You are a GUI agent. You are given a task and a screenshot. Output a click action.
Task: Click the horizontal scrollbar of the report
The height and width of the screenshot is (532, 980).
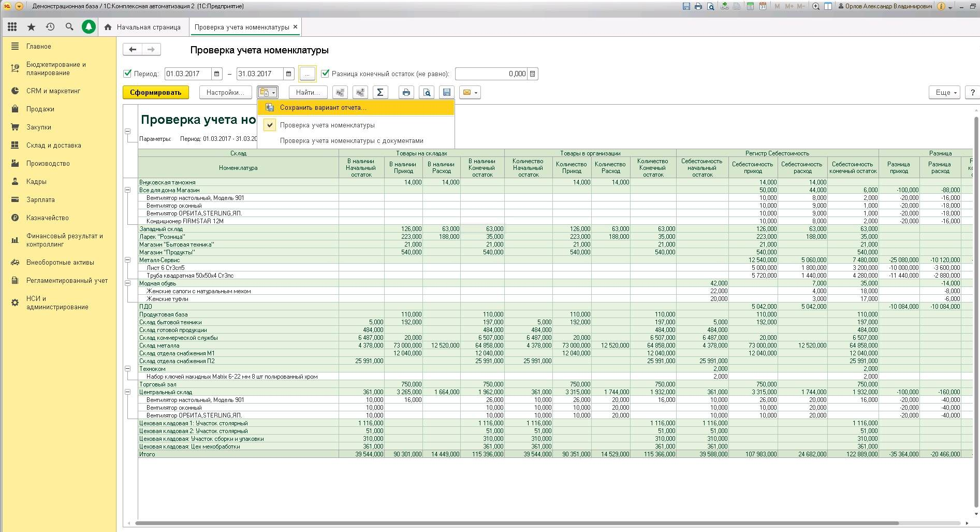[518, 523]
